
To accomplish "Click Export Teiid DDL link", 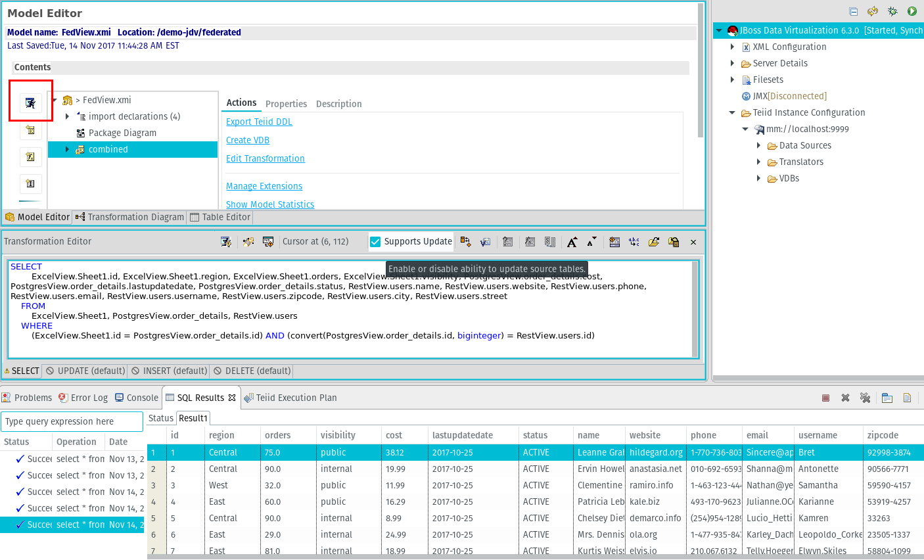I will [x=259, y=122].
